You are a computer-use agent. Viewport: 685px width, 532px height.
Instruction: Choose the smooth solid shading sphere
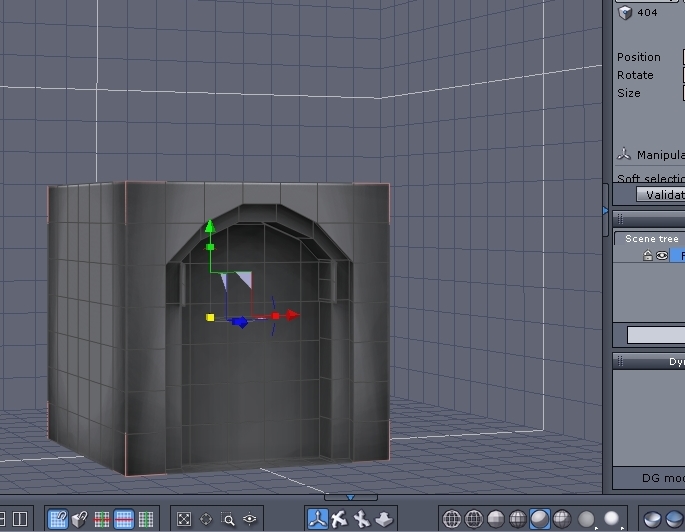(x=539, y=519)
